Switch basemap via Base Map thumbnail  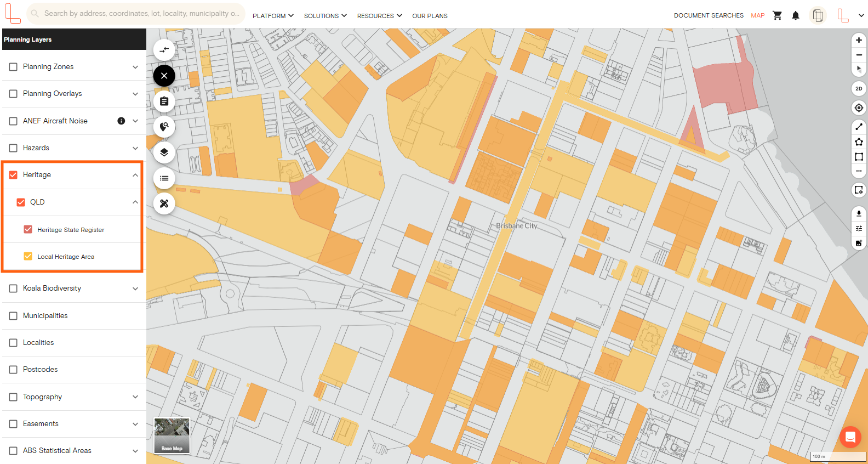pos(172,435)
